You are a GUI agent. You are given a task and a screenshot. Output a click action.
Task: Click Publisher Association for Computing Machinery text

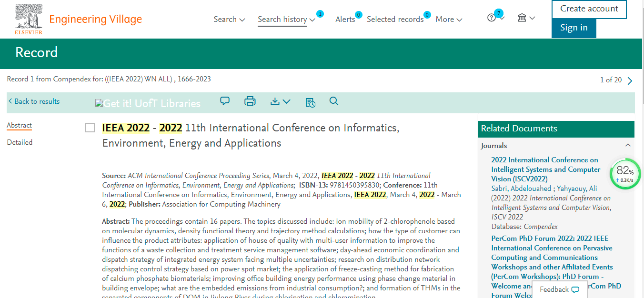[204, 204]
